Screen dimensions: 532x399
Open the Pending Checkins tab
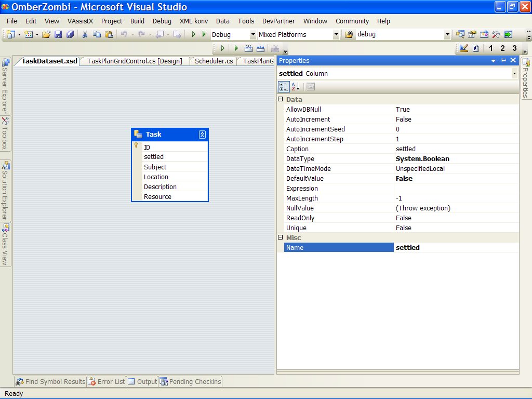(191, 382)
